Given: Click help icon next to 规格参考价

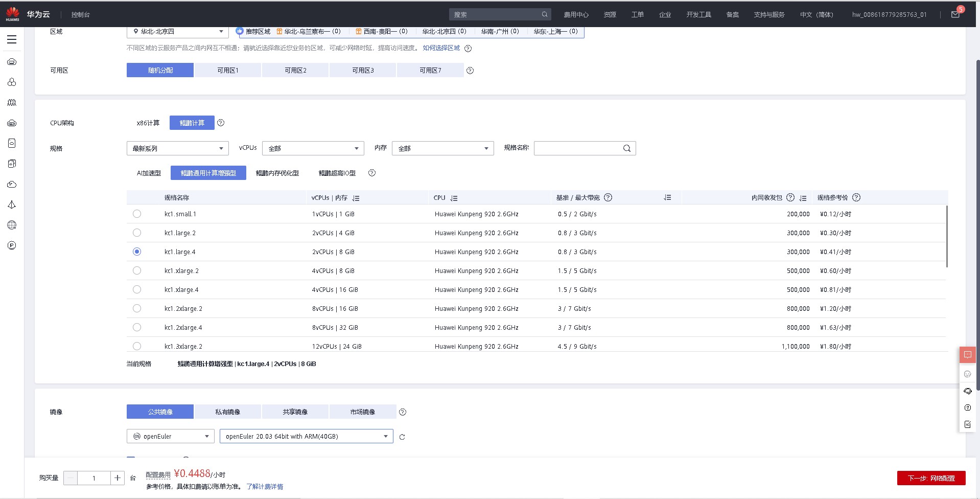Looking at the screenshot, I should [x=856, y=197].
